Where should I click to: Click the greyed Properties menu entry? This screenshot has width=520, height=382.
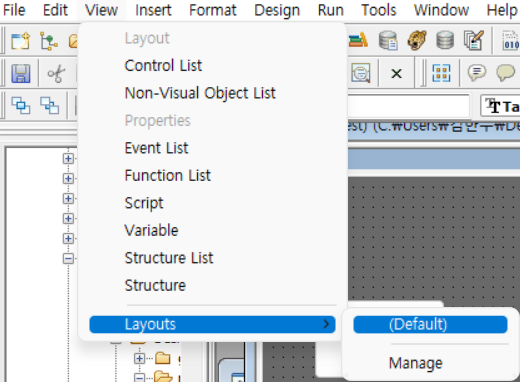click(212, 120)
